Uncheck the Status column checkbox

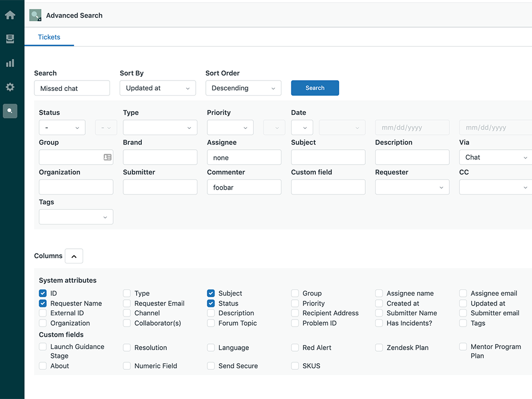(x=211, y=303)
